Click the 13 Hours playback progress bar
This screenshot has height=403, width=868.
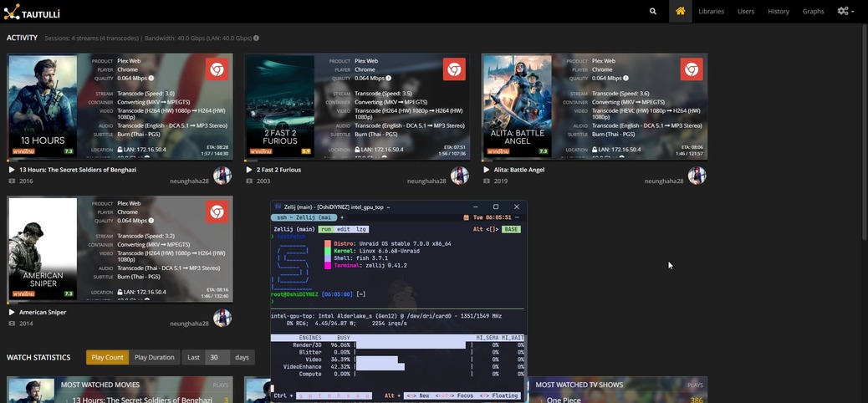[x=120, y=161]
